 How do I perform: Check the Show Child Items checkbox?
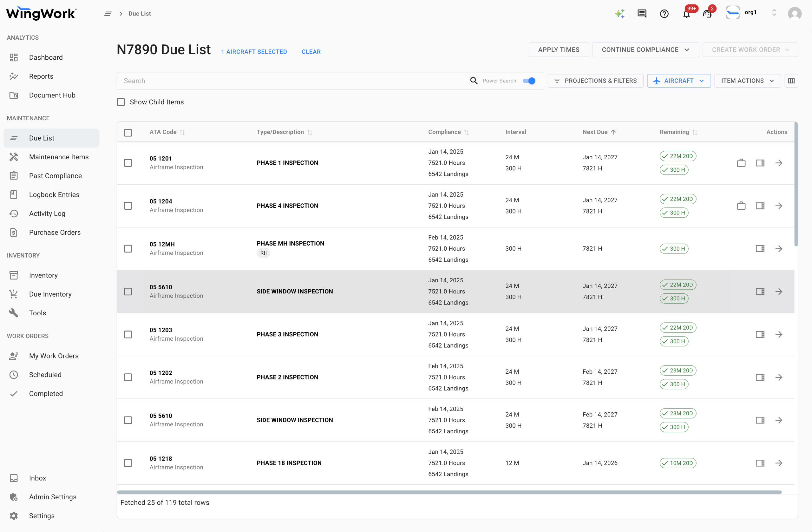(121, 102)
